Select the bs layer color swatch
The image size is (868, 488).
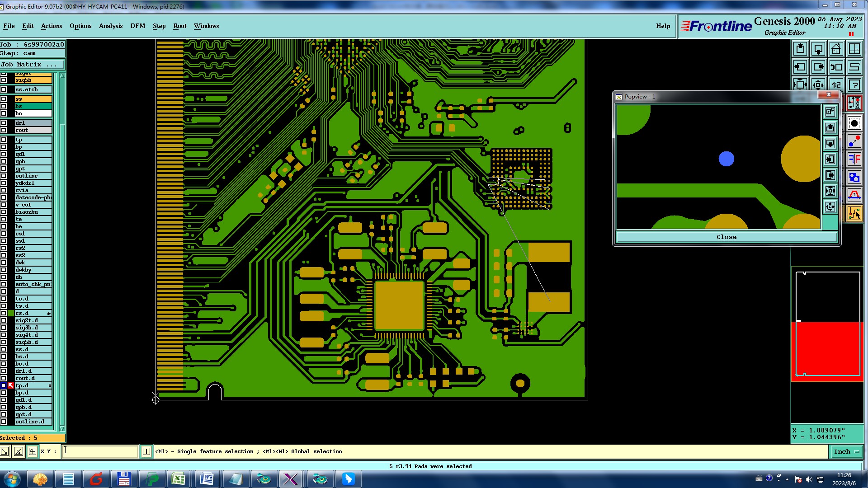coord(33,106)
